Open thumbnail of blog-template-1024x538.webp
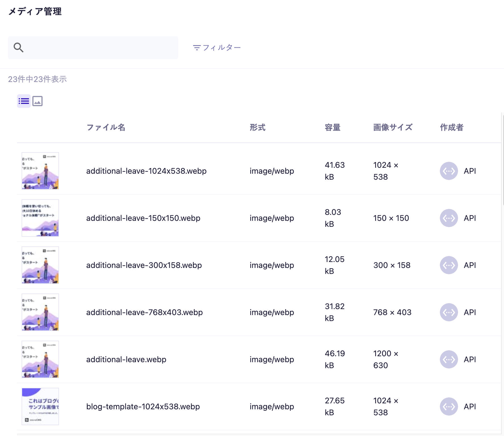The image size is (504, 436). [40, 406]
